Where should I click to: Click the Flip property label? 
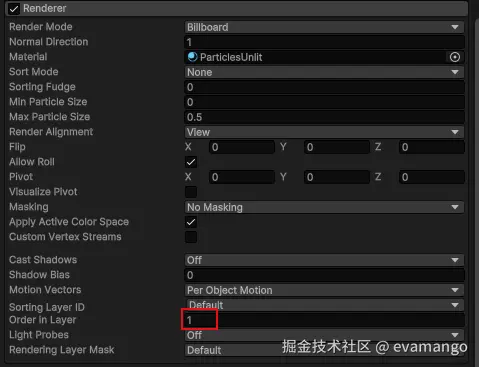[x=17, y=147]
